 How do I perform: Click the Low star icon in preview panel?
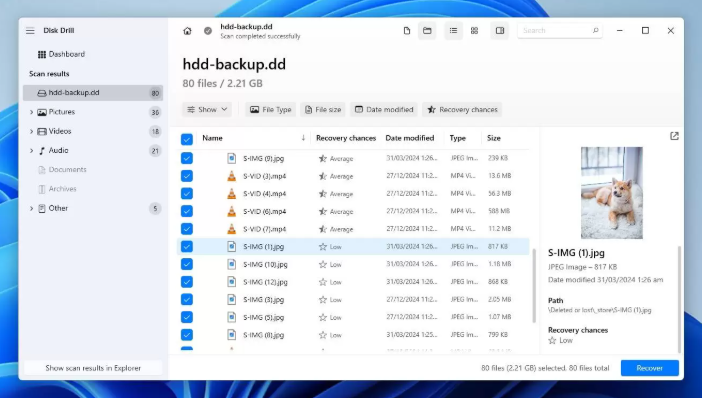point(552,341)
